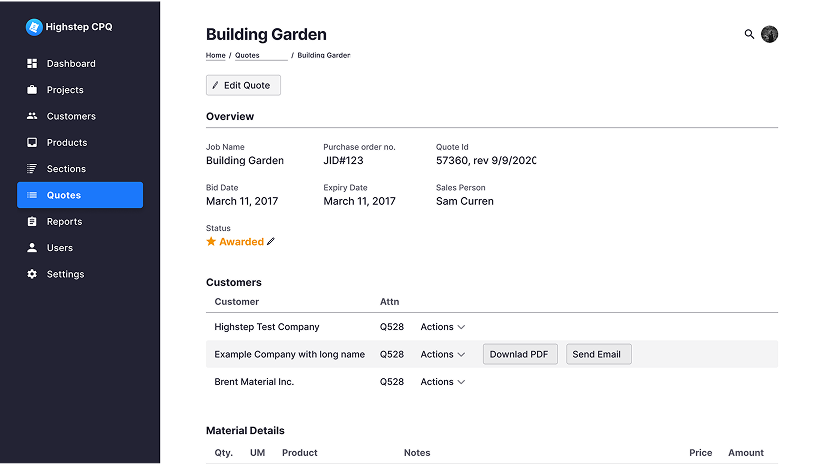Image resolution: width=824 pixels, height=464 pixels.
Task: Click the search magnifier icon
Action: tap(750, 34)
